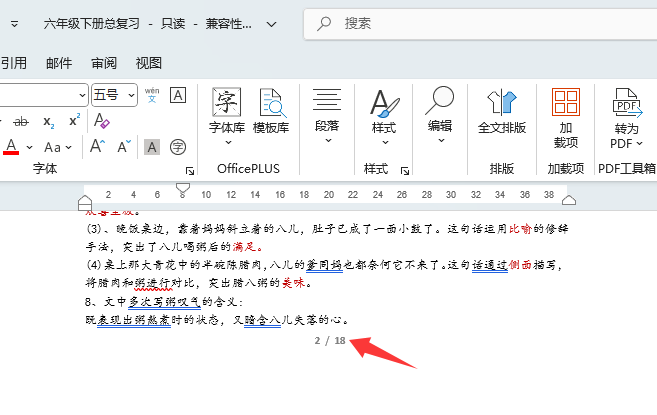This screenshot has height=415, width=657.
Task: Open the 字体 dialog launcher
Action: click(190, 171)
